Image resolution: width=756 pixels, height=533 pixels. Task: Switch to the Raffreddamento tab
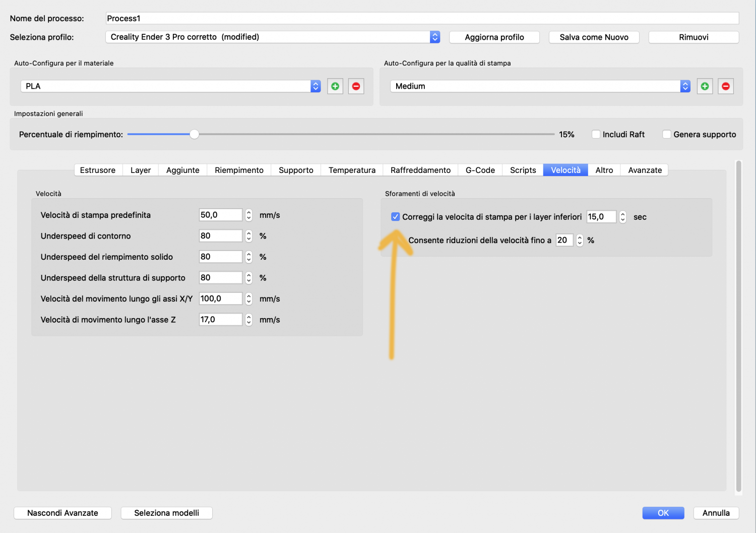pos(420,170)
